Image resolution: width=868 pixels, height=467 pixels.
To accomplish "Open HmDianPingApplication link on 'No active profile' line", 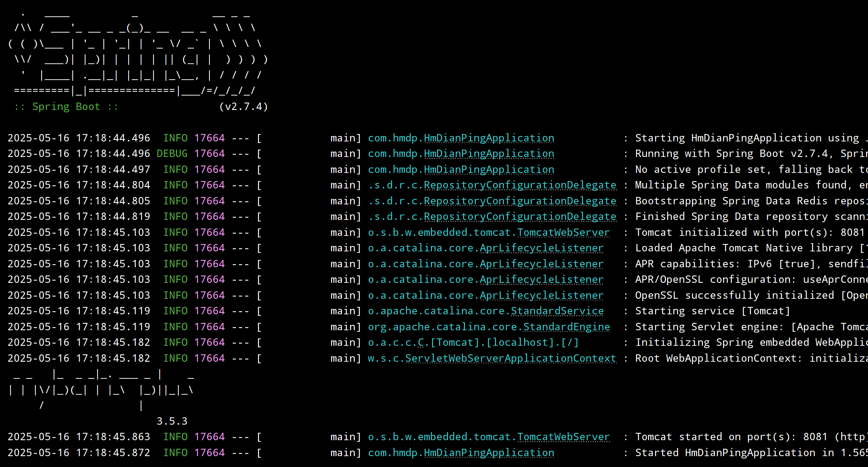I will [489, 170].
